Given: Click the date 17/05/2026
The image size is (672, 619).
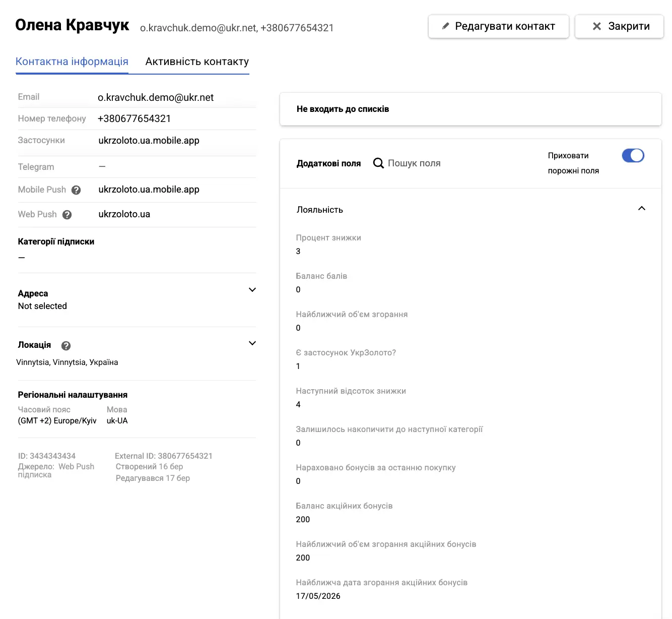Looking at the screenshot, I should point(318,596).
